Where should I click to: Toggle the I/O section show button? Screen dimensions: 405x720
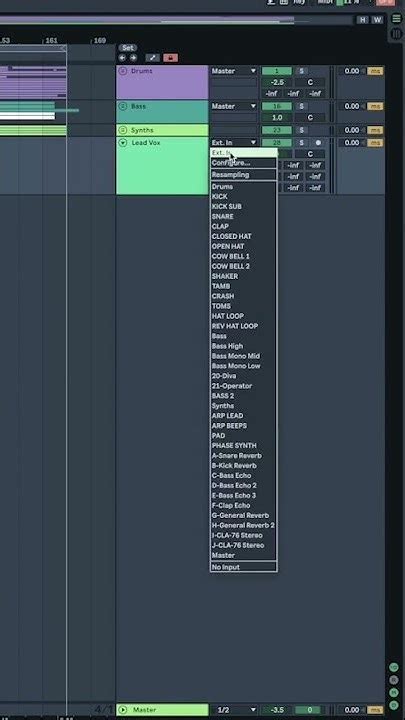tap(394, 667)
